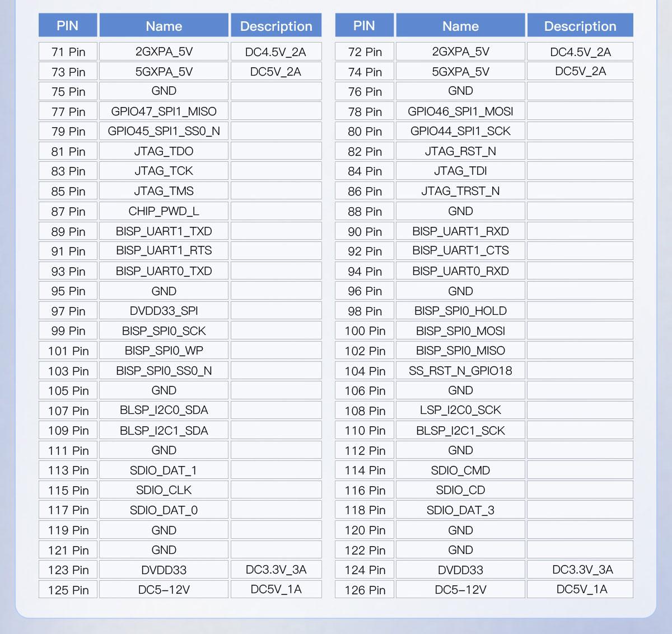Select the SDIO_DAT_3 cell
The height and width of the screenshot is (634, 672).
(x=460, y=510)
